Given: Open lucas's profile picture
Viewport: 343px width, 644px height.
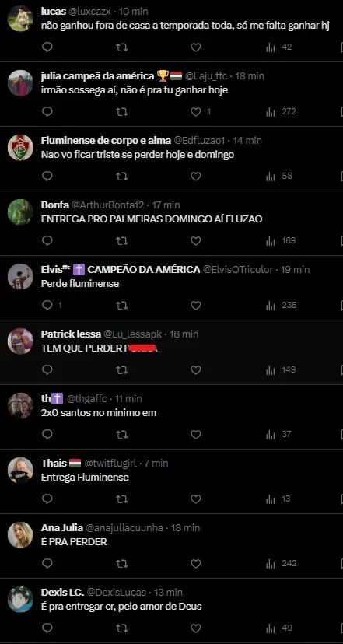Looking at the screenshot, I should coord(20,19).
